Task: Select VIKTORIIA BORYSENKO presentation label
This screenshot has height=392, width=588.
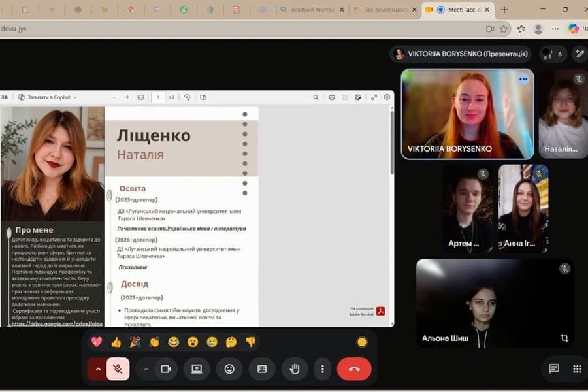Action: point(461,54)
